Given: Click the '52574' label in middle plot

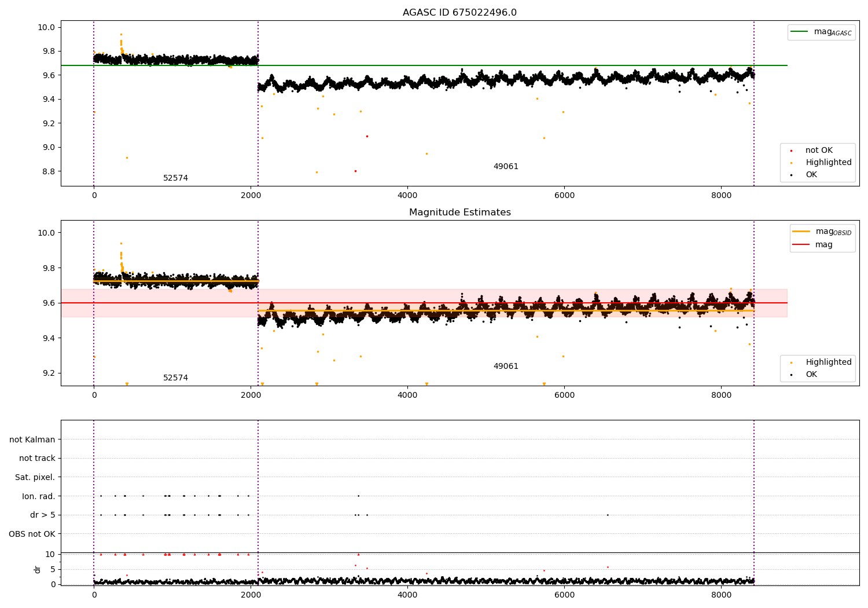Looking at the screenshot, I should point(175,378).
